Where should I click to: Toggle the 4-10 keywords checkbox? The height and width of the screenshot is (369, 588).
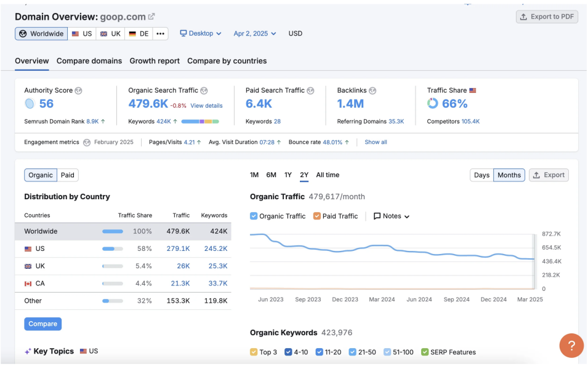(288, 352)
